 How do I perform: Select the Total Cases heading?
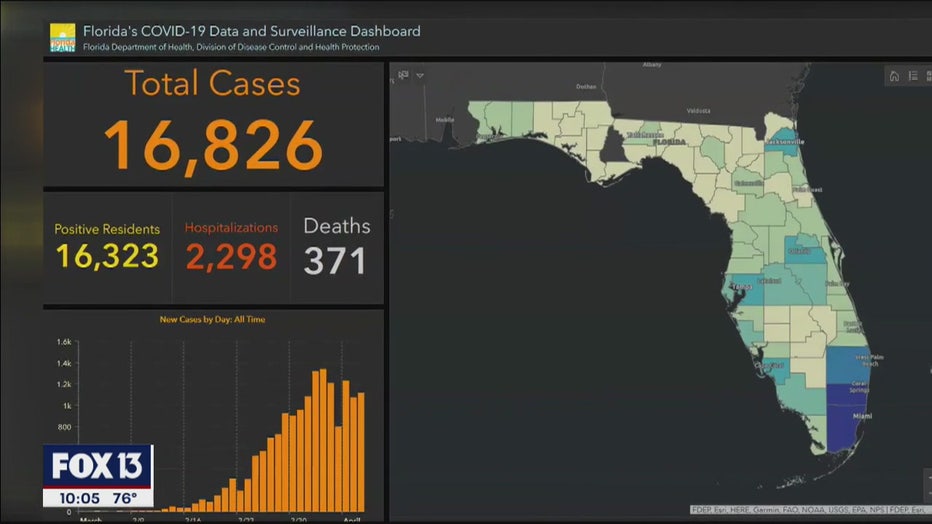tap(212, 83)
